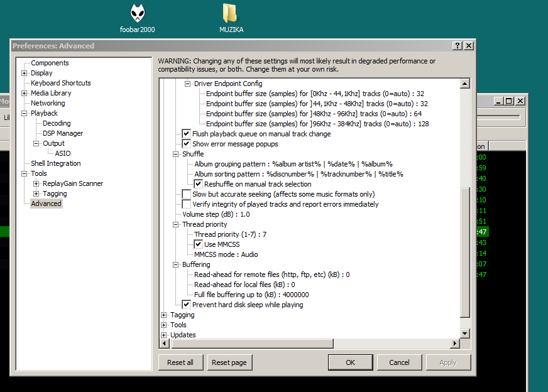
Task: Toggle Flush playback queue on manual track change
Action: (x=187, y=134)
